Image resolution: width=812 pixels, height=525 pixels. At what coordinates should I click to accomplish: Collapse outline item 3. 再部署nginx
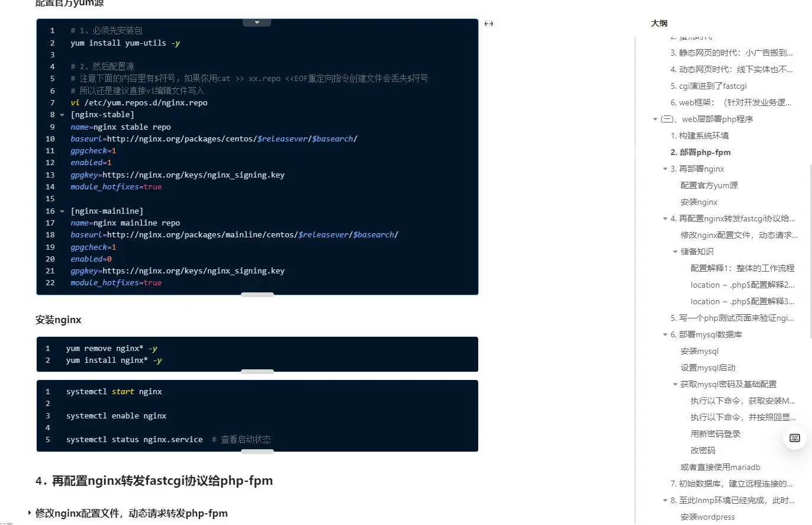pyautogui.click(x=665, y=169)
